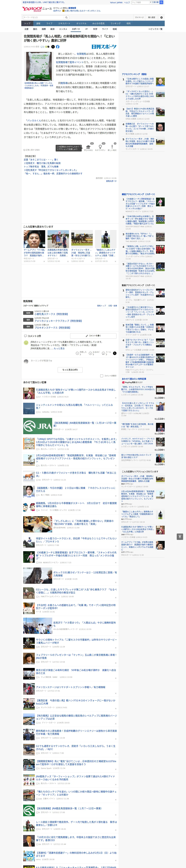This screenshot has width=186, height=868.
Task: Open settings via the gear icon
Action: [161, 18]
